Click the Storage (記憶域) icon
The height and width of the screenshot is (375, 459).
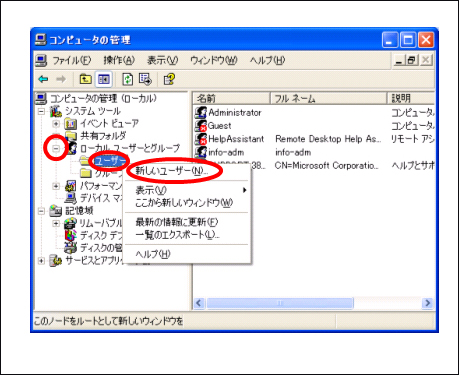point(56,211)
